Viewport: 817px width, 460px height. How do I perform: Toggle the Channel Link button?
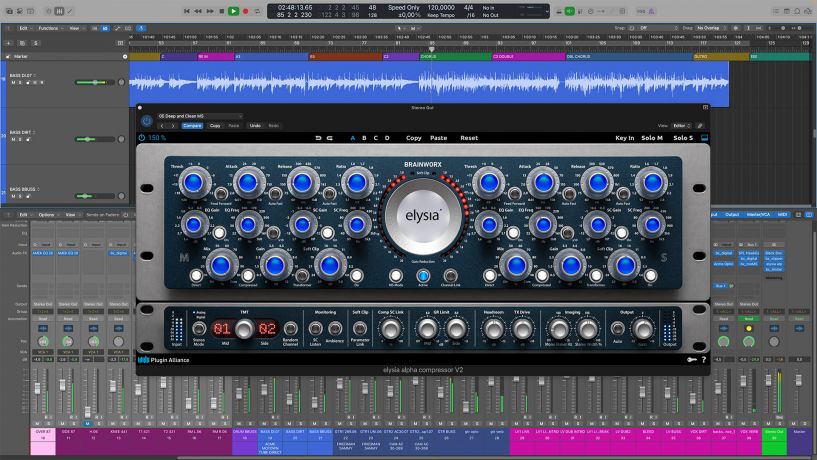click(x=450, y=275)
